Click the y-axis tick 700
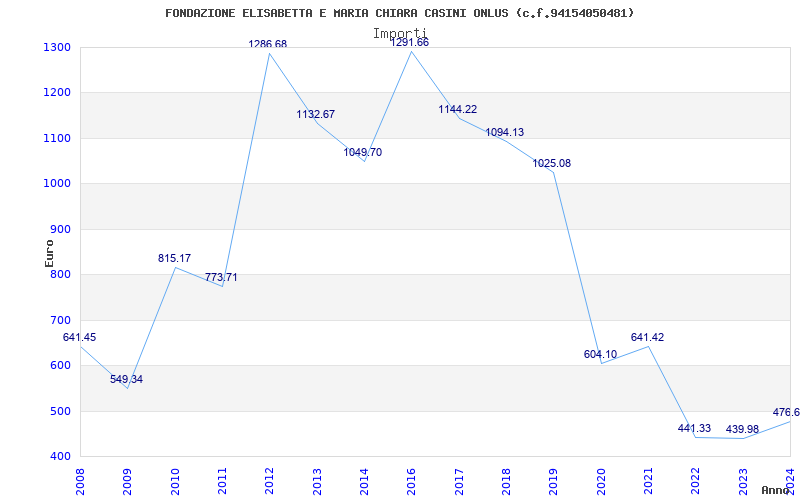The width and height of the screenshot is (800, 500). pos(63,320)
